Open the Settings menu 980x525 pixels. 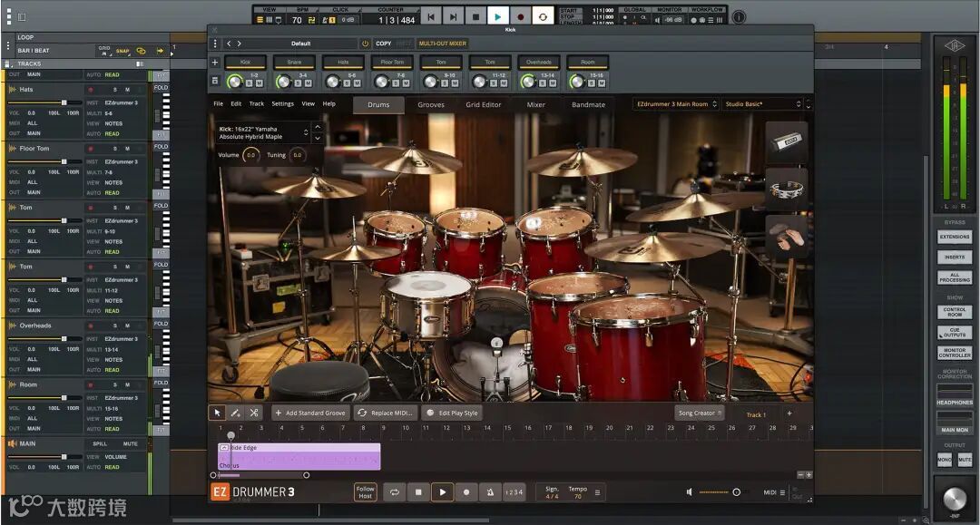282,103
